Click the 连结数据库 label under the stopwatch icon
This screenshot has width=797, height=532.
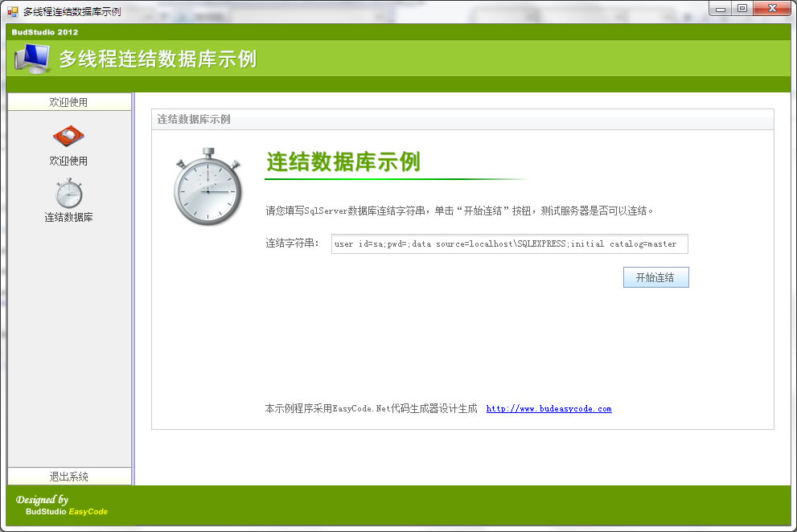point(68,218)
